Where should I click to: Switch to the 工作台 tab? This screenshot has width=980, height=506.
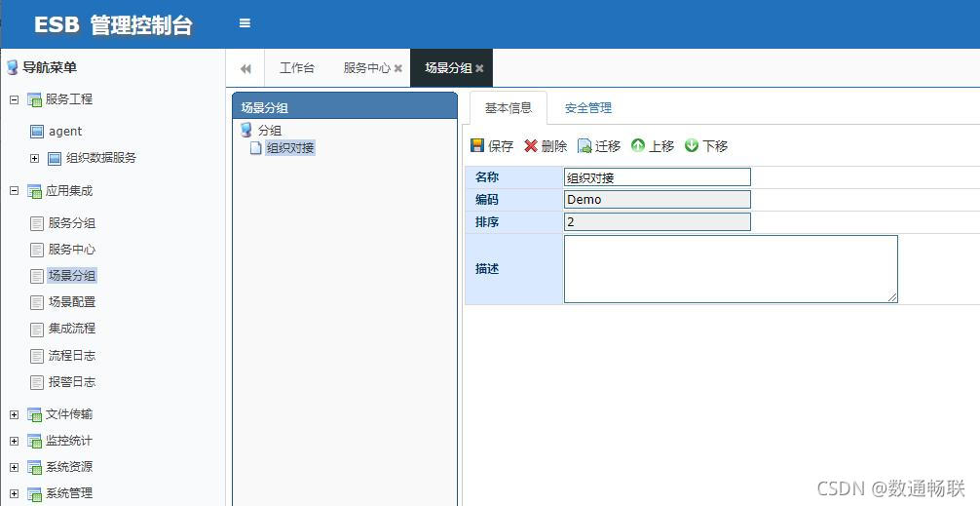[x=297, y=68]
